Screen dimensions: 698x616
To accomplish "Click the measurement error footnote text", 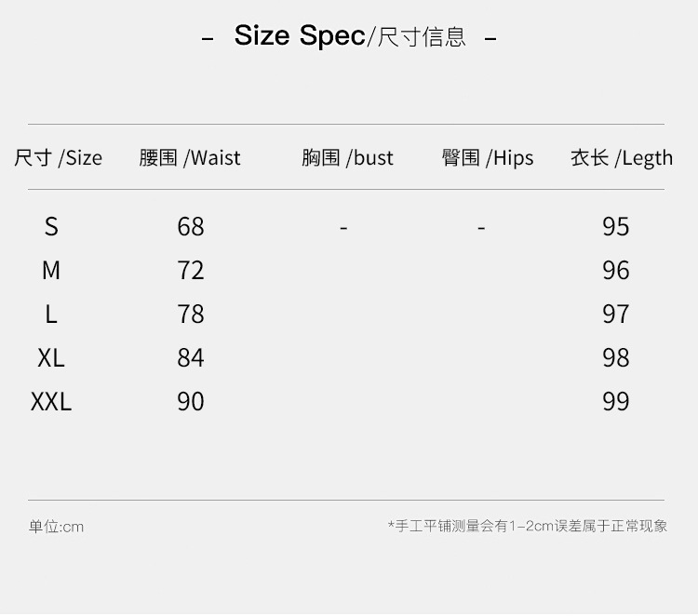I will pyautogui.click(x=528, y=526).
